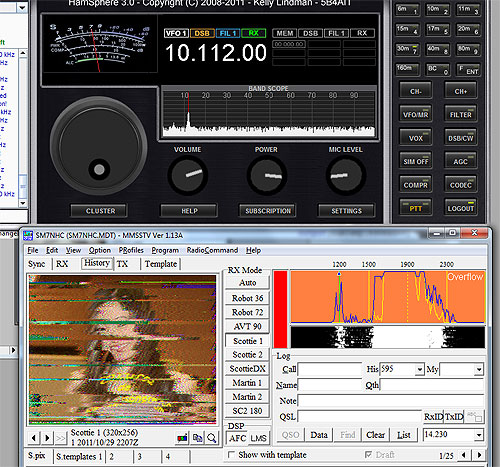This screenshot has width=500, height=467.
Task: Select Martin 1 RX mode
Action: (247, 383)
